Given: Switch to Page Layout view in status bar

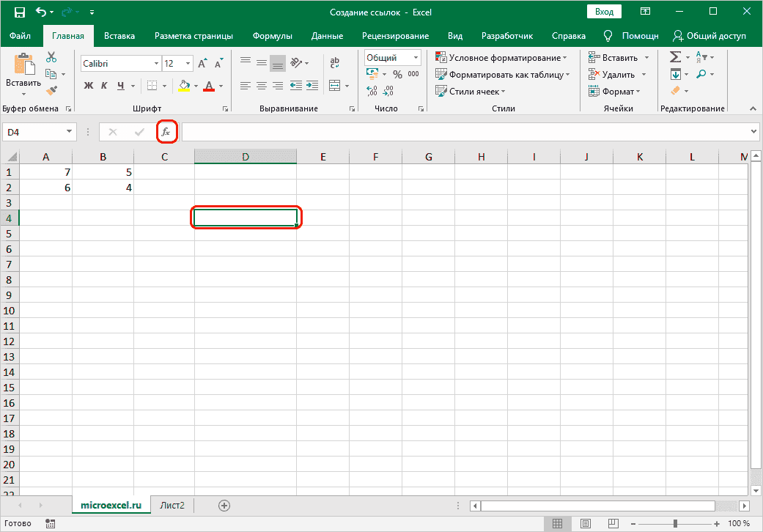Looking at the screenshot, I should 584,523.
